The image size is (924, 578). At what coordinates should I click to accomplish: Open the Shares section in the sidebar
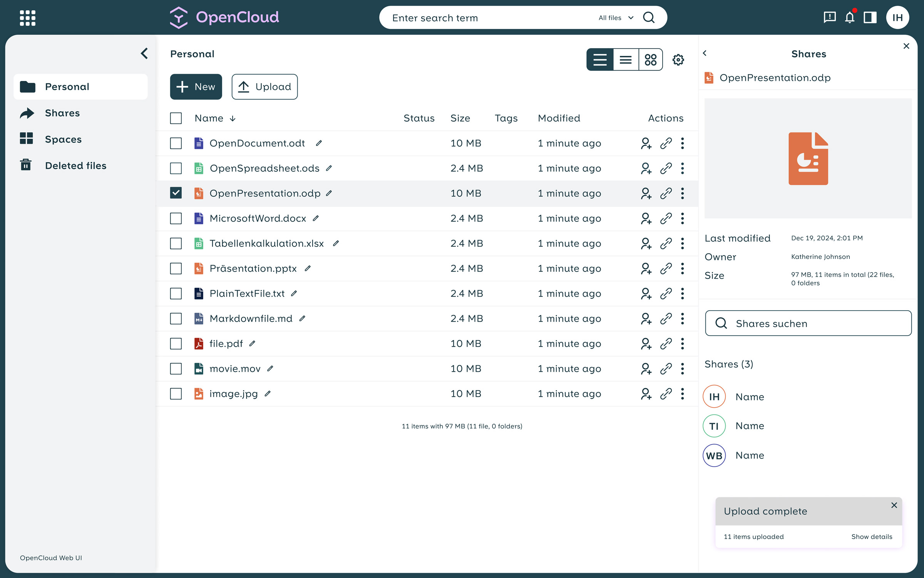click(x=62, y=113)
